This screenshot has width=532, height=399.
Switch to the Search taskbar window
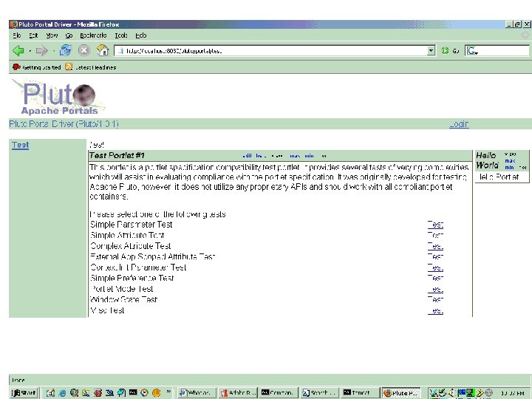[319, 392]
